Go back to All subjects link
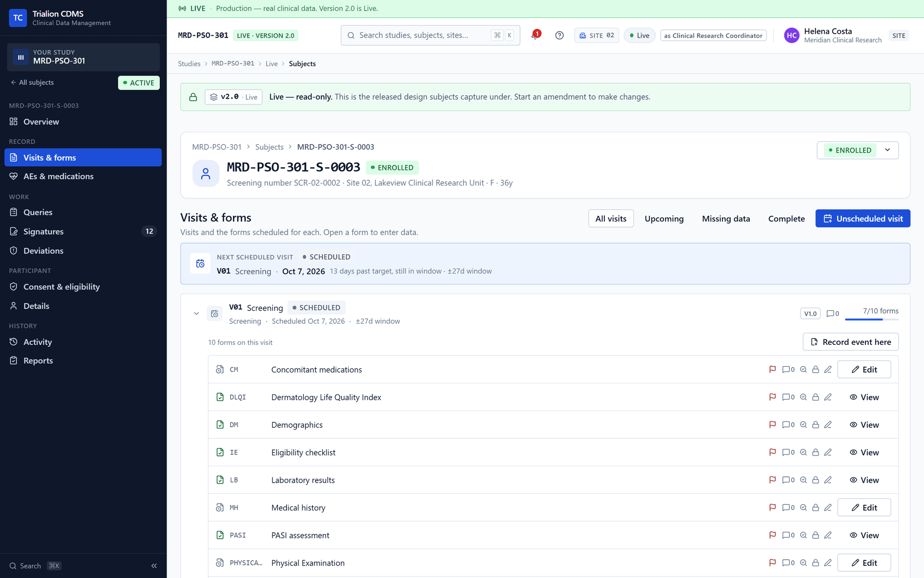 32,82
